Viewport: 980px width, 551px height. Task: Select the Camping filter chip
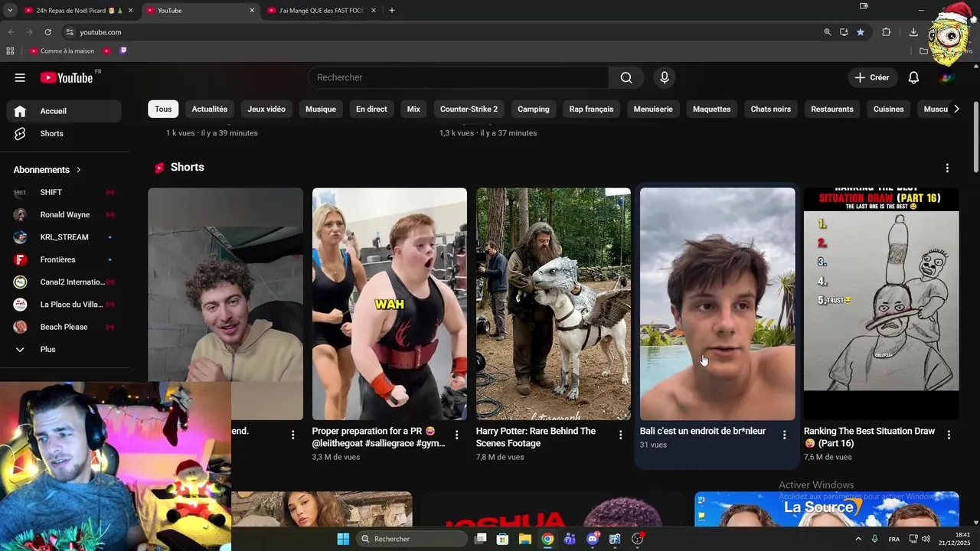[x=534, y=109]
